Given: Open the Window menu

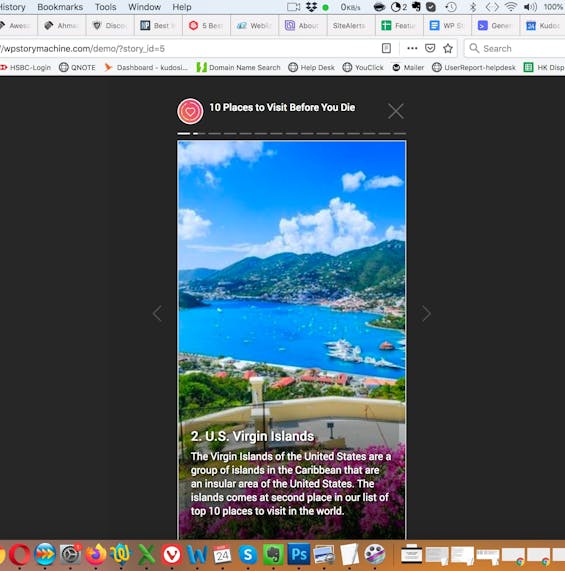Looking at the screenshot, I should [144, 7].
